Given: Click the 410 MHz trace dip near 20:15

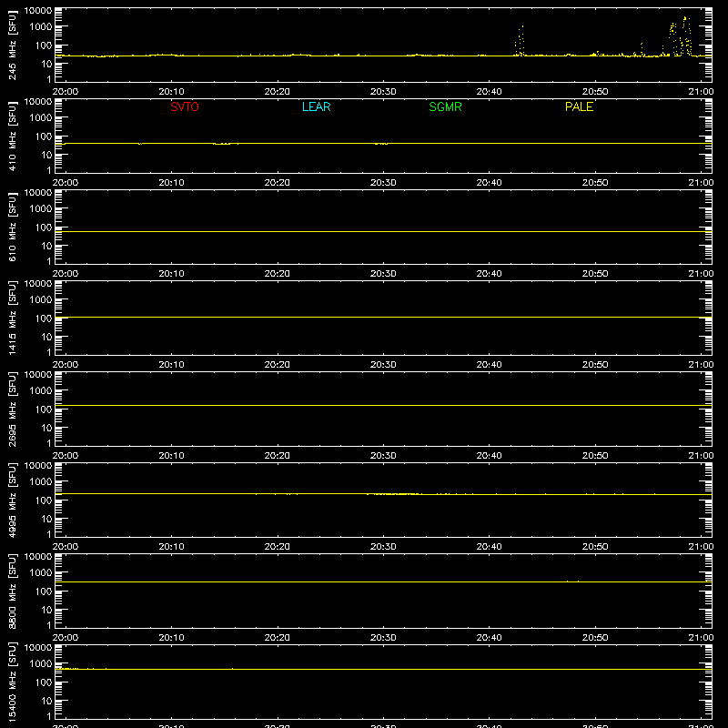Looking at the screenshot, I should click(222, 144).
